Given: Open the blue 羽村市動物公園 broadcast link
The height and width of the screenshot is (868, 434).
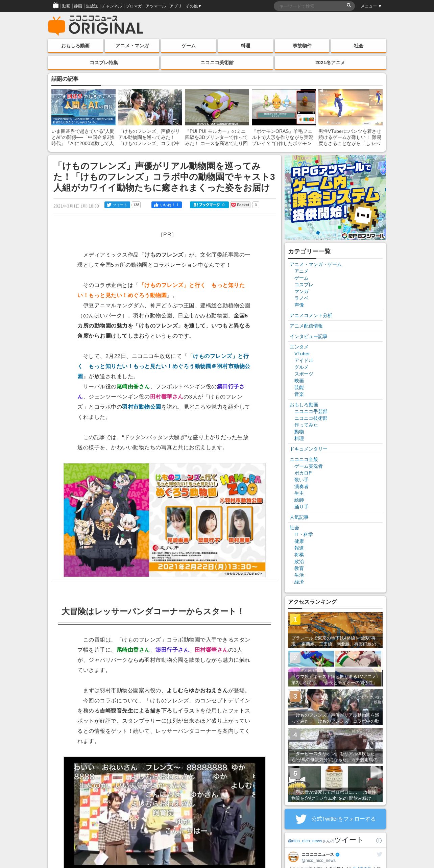Looking at the screenshot, I should pos(164,366).
